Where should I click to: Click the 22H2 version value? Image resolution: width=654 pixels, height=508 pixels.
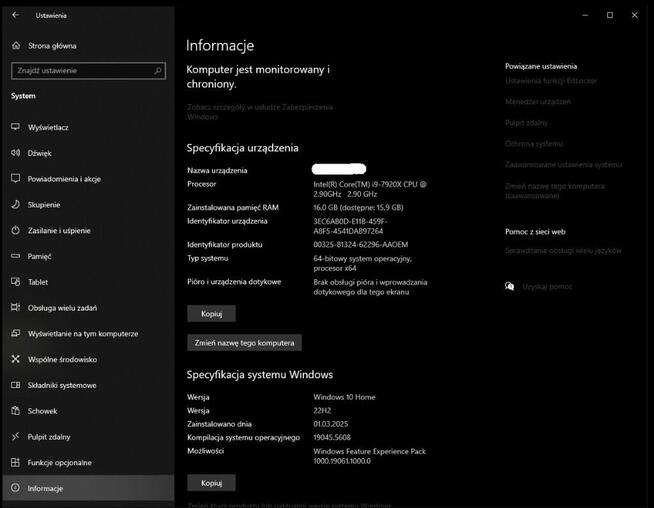click(322, 410)
